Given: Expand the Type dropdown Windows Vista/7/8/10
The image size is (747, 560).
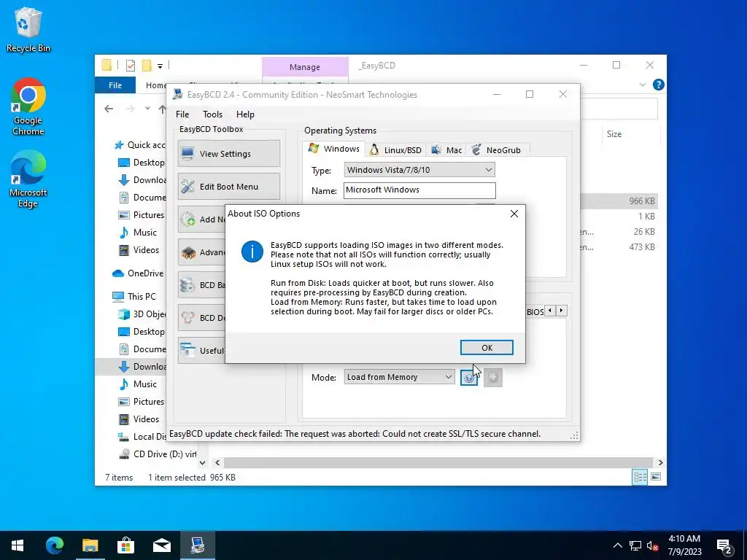Looking at the screenshot, I should point(419,170).
